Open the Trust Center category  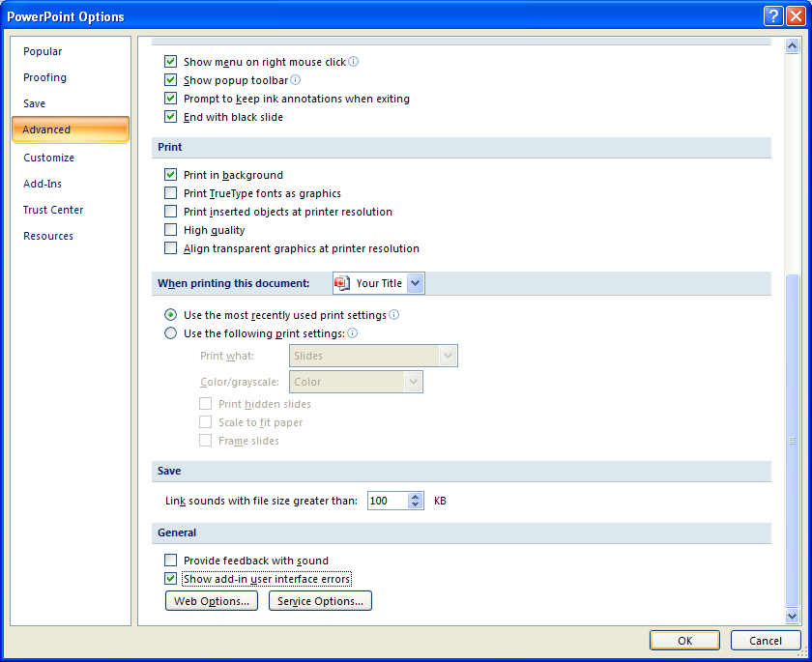click(x=53, y=210)
